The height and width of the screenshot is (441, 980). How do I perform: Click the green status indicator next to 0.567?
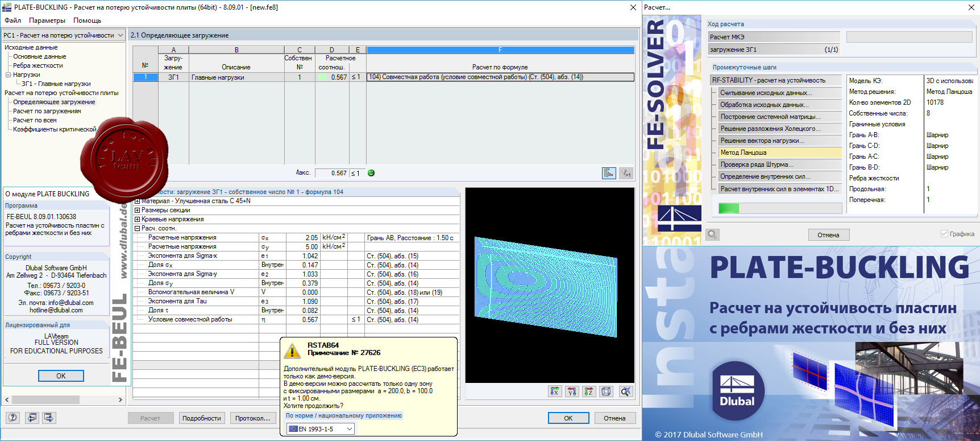point(371,173)
